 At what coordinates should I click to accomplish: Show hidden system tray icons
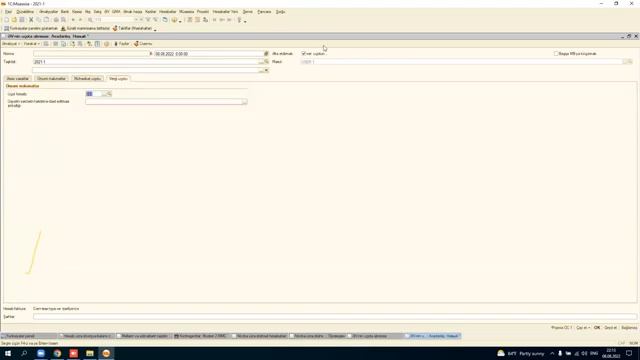pyautogui.click(x=552, y=353)
